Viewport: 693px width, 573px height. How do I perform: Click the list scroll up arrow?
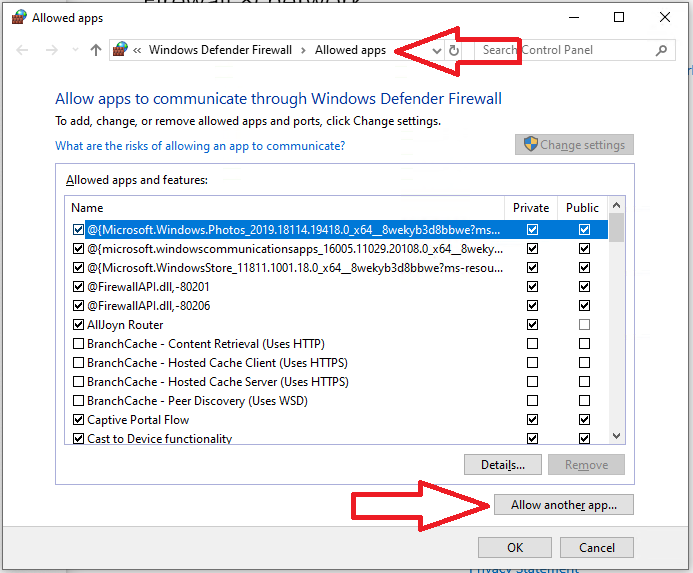click(x=617, y=205)
